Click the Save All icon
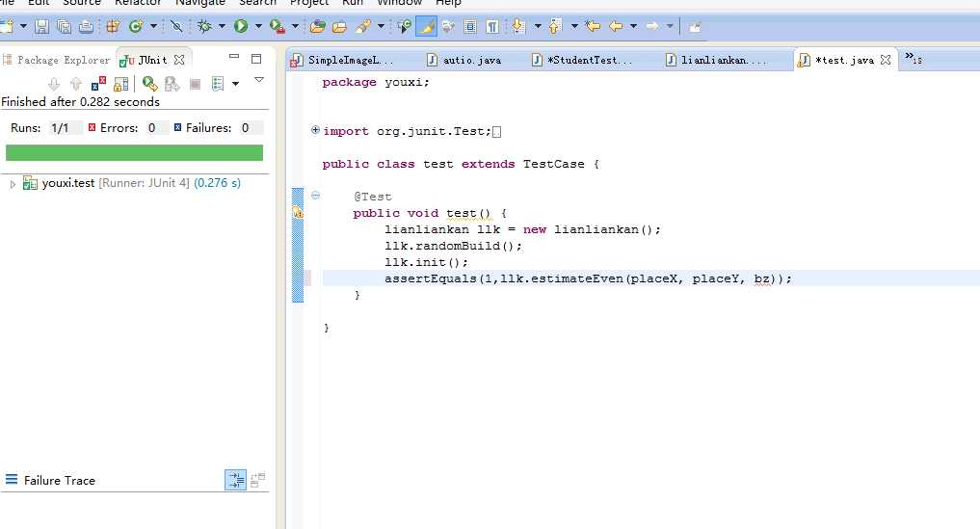This screenshot has width=980, height=529. pos(64,26)
